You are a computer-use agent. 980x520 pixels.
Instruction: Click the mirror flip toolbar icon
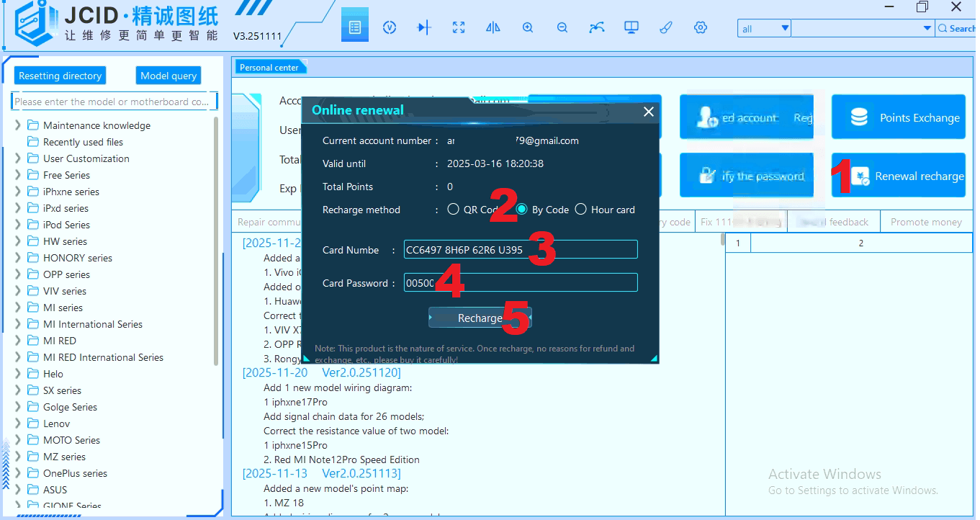coord(493,27)
